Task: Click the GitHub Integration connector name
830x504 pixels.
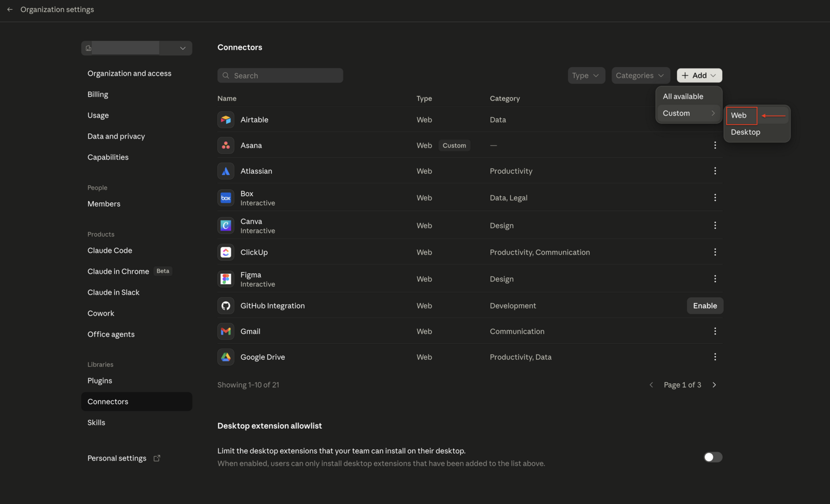Action: [272, 306]
